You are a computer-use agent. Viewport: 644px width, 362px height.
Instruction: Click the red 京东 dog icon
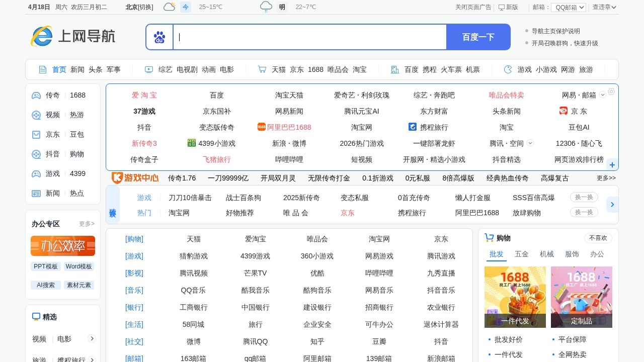coord(562,111)
